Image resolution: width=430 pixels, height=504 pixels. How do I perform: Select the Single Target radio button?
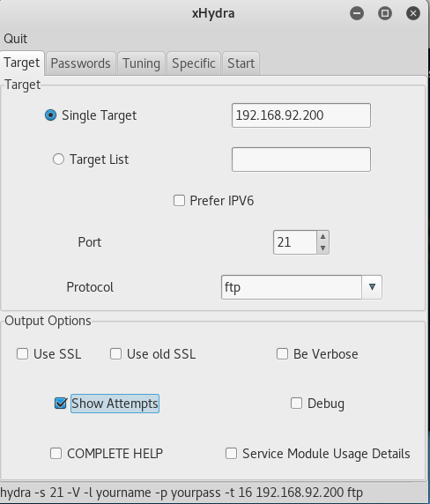(51, 115)
